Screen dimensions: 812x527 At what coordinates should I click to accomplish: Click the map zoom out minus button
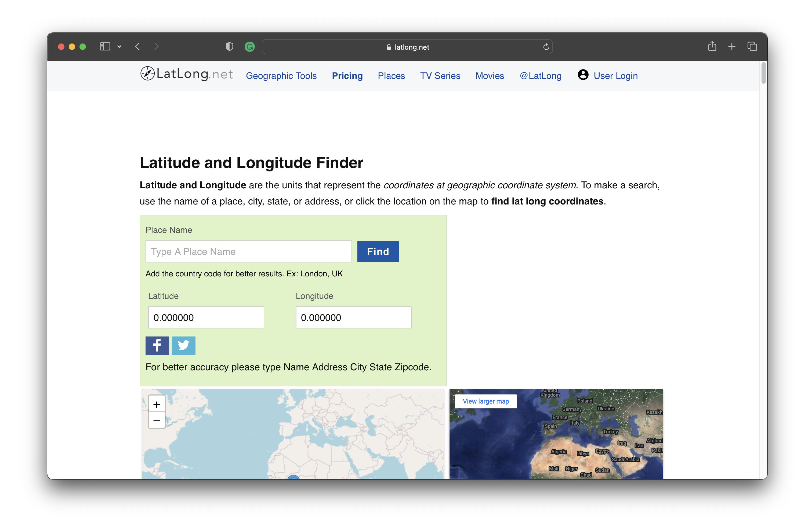[157, 420]
